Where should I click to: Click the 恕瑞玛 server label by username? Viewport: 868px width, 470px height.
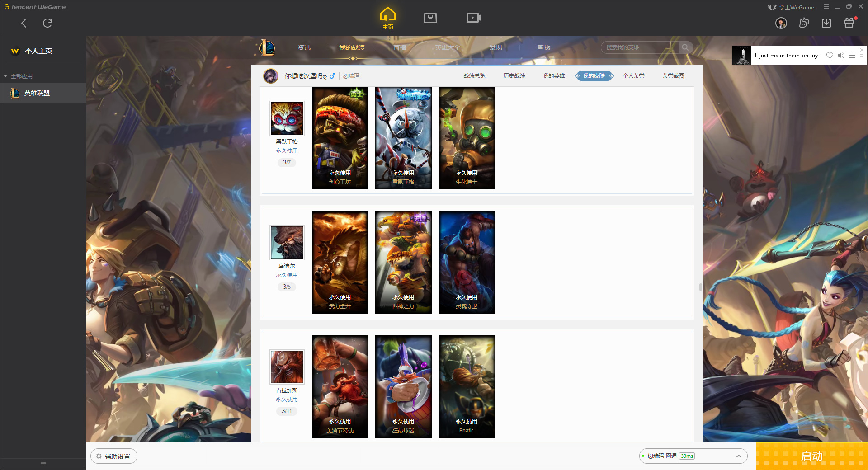pyautogui.click(x=351, y=76)
